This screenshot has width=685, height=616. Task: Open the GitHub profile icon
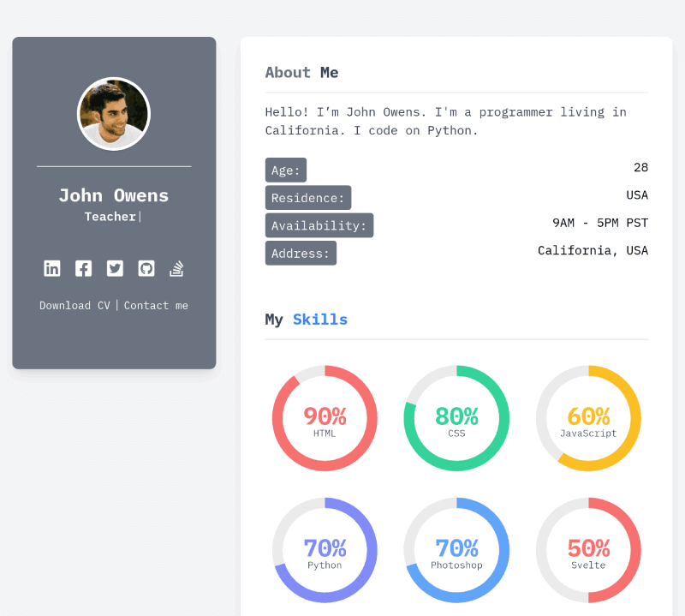(146, 268)
